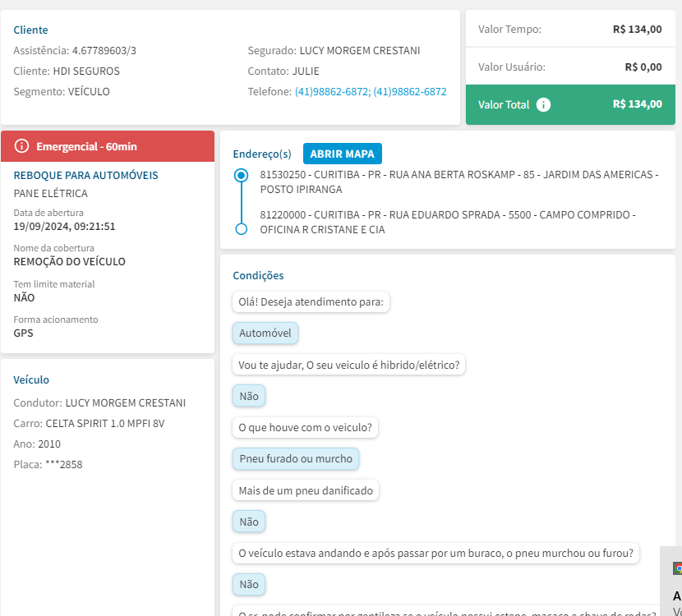Click the Chrome icon at right edge
The image size is (682, 616).
(677, 568)
